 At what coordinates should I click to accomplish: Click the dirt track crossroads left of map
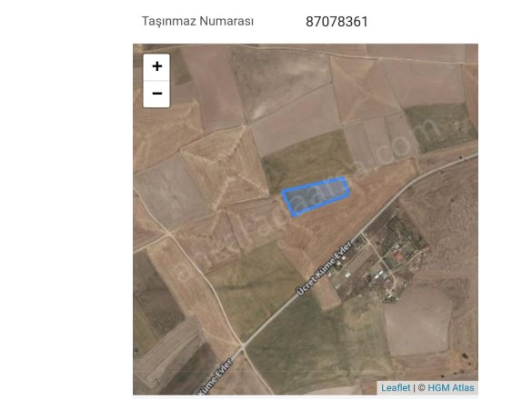tap(168, 233)
